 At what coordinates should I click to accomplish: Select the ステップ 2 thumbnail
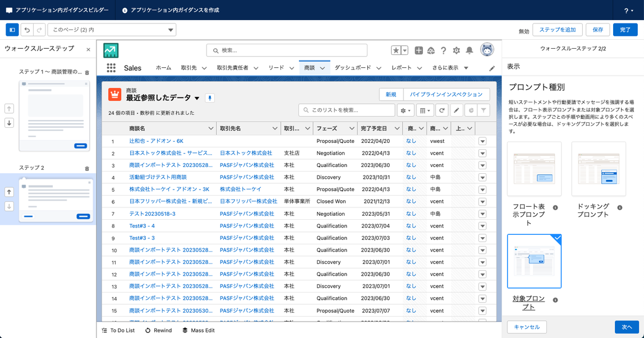tap(56, 201)
